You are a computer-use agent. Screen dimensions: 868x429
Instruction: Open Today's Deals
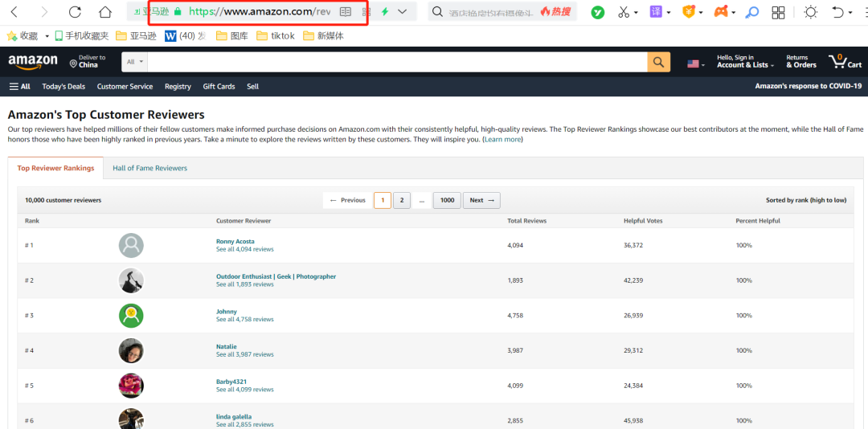pos(63,86)
